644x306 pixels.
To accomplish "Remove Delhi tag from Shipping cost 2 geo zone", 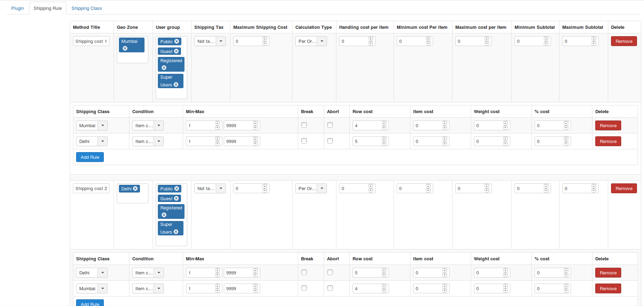I will [x=135, y=189].
